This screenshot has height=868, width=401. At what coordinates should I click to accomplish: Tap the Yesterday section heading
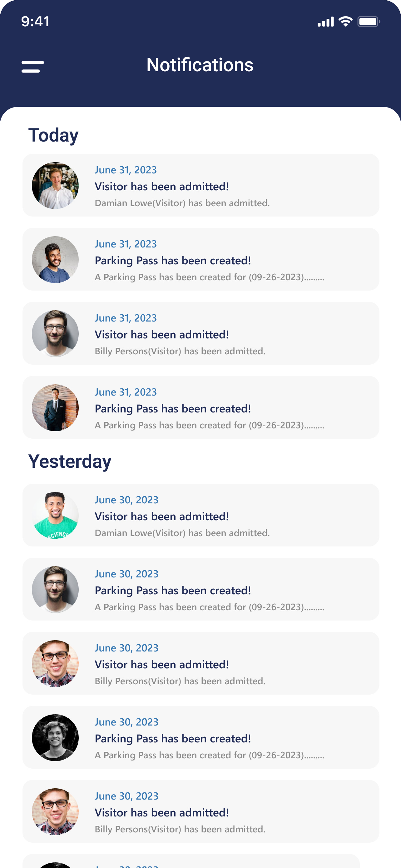(70, 461)
